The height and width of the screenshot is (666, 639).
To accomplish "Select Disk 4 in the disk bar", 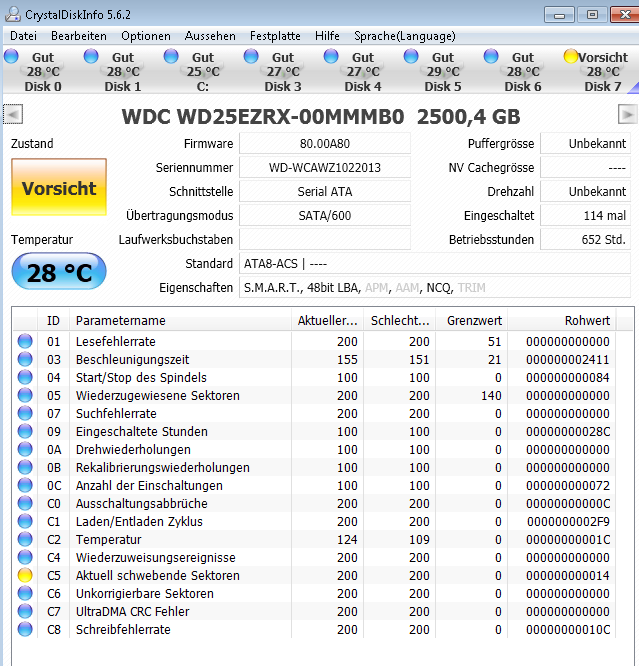I will tap(363, 71).
